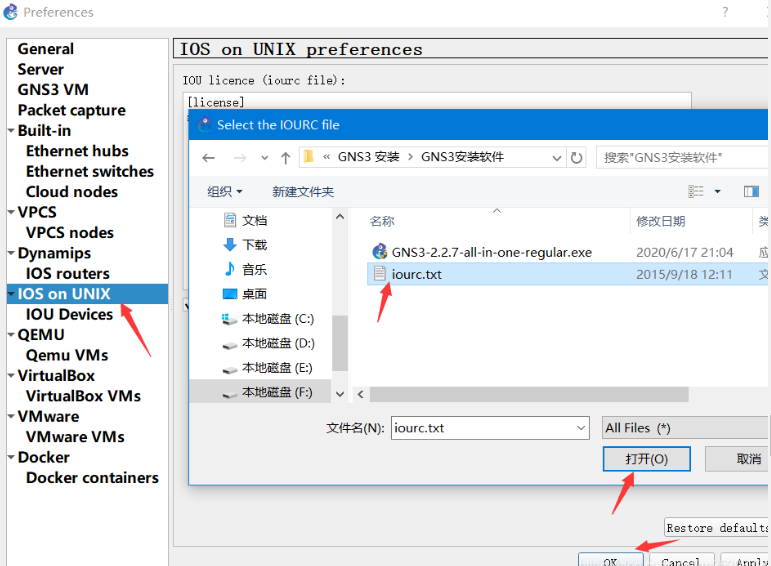Open Ethernet hubs settings
The width and height of the screenshot is (771, 566).
coord(77,151)
